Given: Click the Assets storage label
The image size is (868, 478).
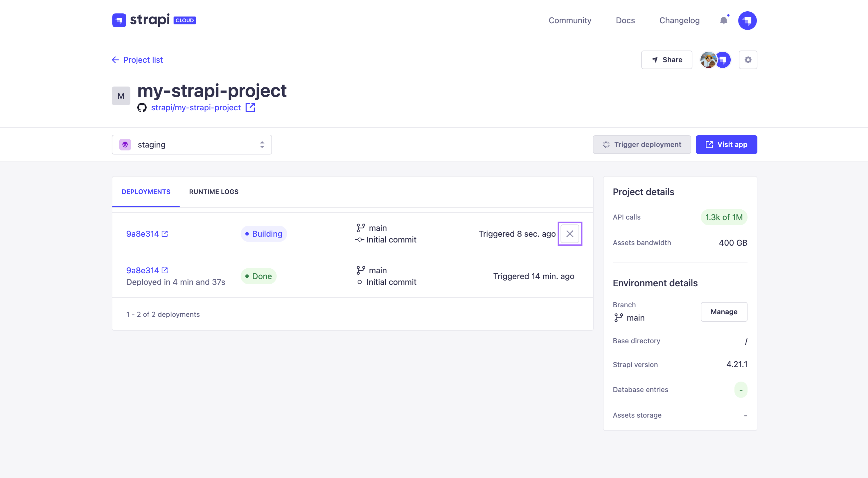Looking at the screenshot, I should 637,415.
